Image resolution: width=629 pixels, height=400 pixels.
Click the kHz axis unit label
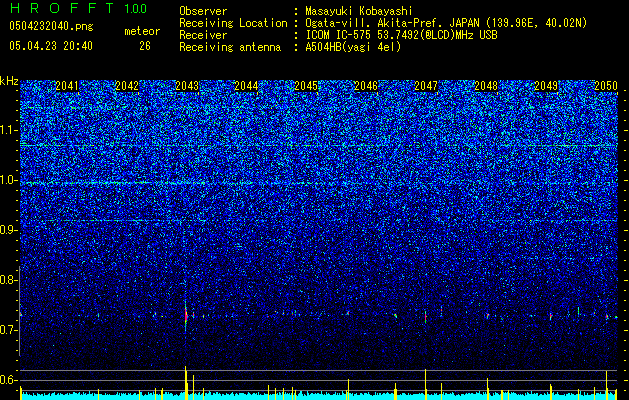(x=9, y=81)
